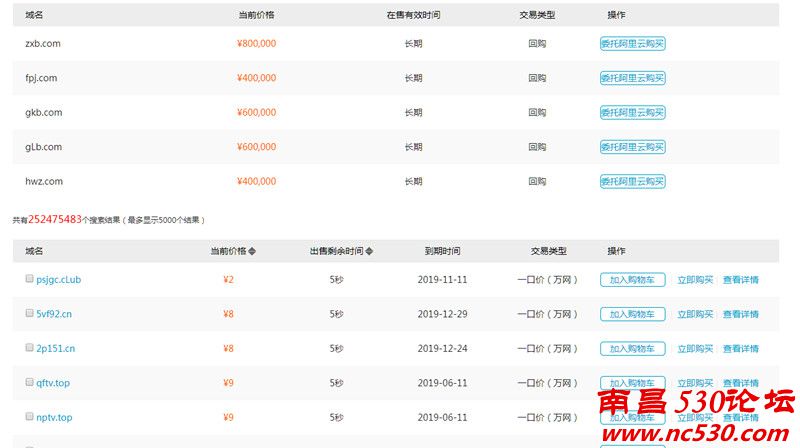Open the qftv.top domain link
The height and width of the screenshot is (448, 800).
tap(53, 383)
